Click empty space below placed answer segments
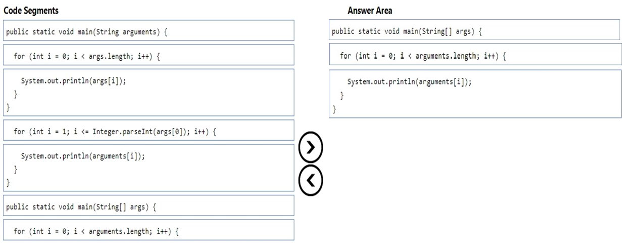 pyautogui.click(x=475, y=182)
